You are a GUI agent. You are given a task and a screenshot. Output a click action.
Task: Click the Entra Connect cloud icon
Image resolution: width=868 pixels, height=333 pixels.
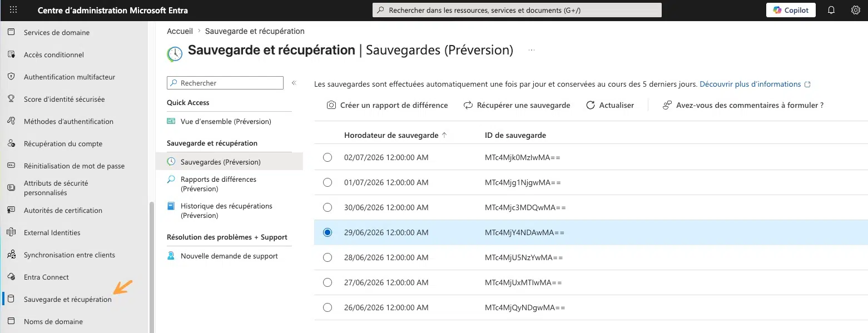coord(11,277)
